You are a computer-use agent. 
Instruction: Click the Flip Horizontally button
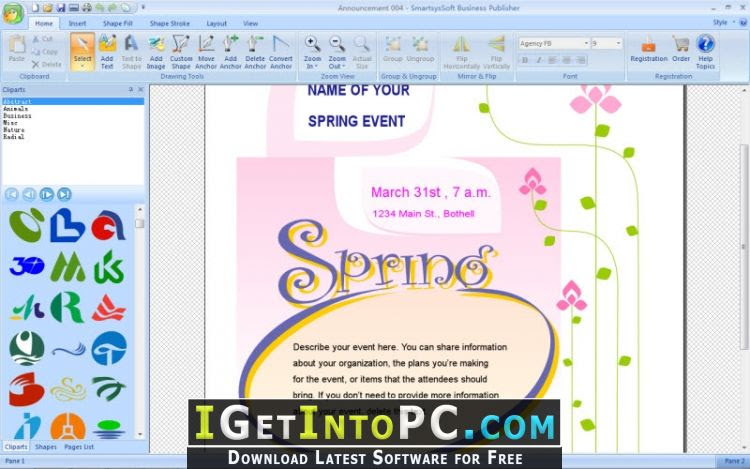pyautogui.click(x=462, y=51)
